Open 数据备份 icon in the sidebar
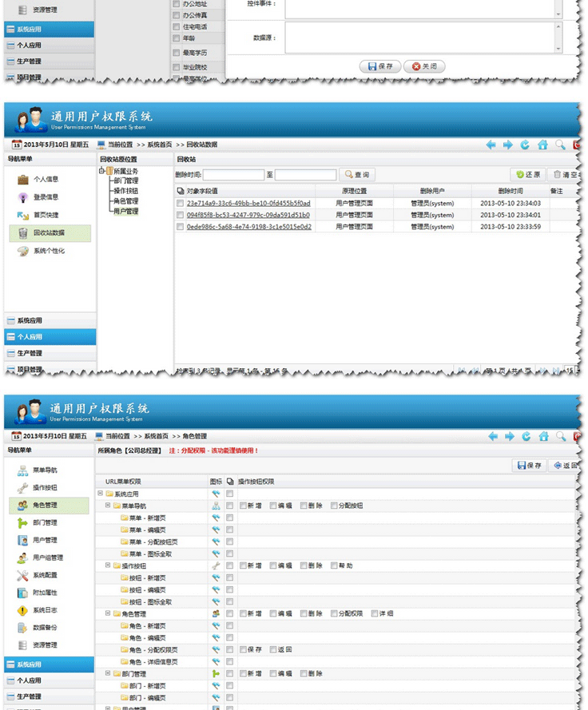 coord(22,628)
